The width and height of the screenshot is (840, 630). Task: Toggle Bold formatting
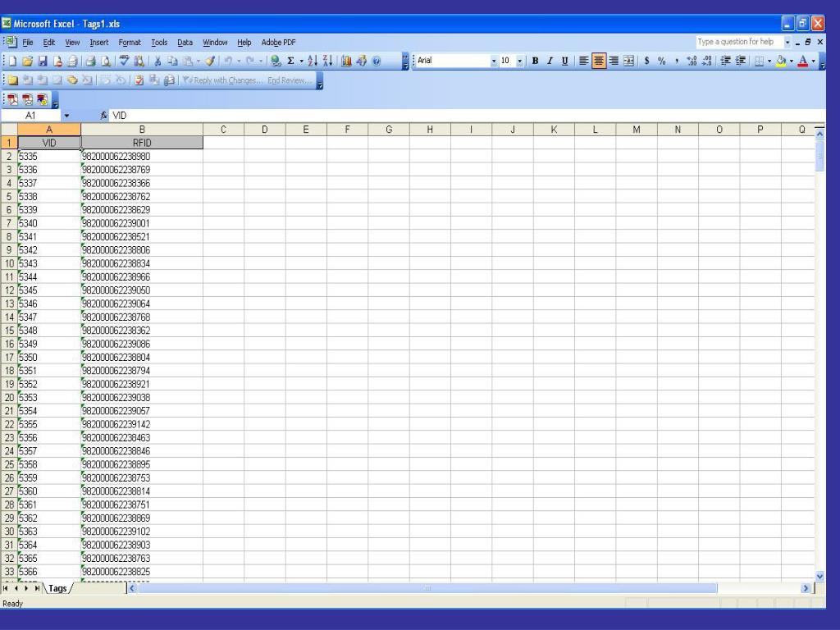coord(535,61)
